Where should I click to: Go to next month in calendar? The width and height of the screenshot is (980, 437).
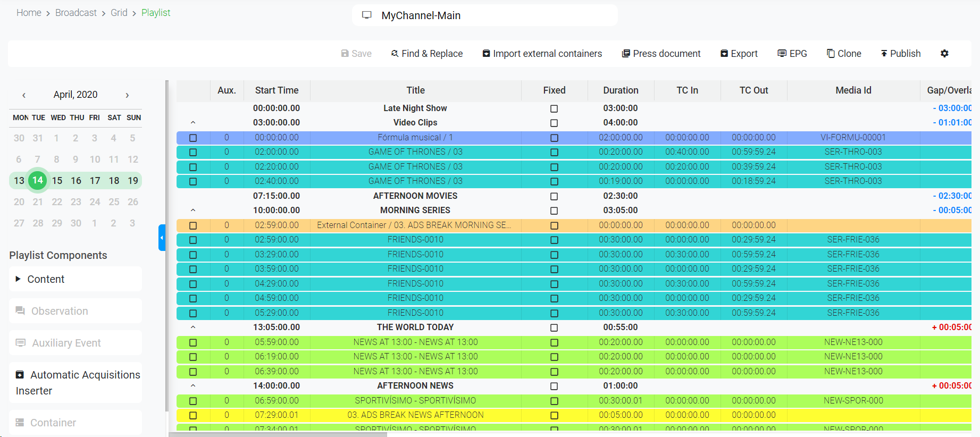[127, 95]
